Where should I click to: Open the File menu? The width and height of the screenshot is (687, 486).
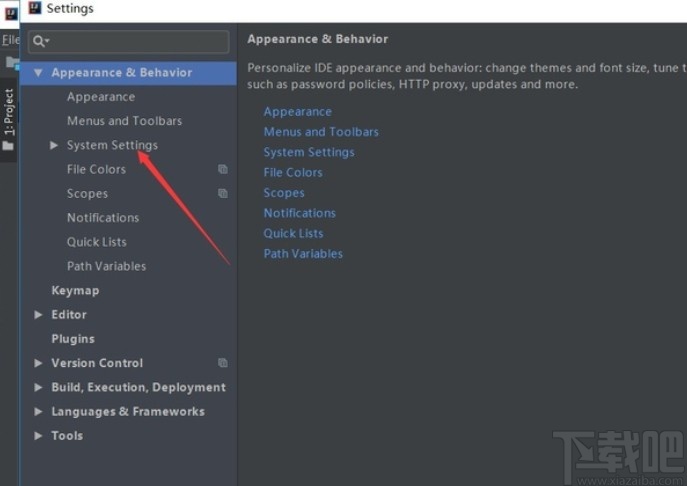pos(10,40)
